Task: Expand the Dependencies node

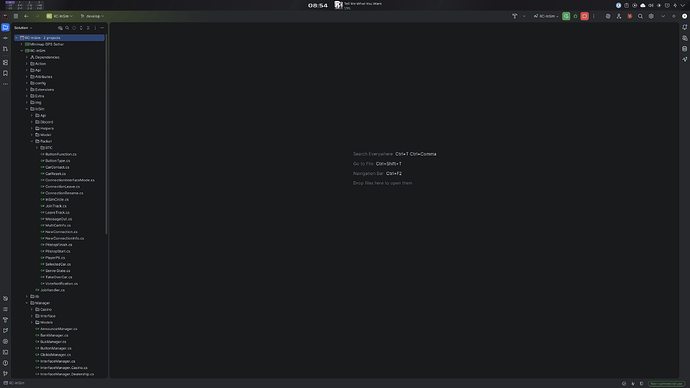Action: coord(27,57)
